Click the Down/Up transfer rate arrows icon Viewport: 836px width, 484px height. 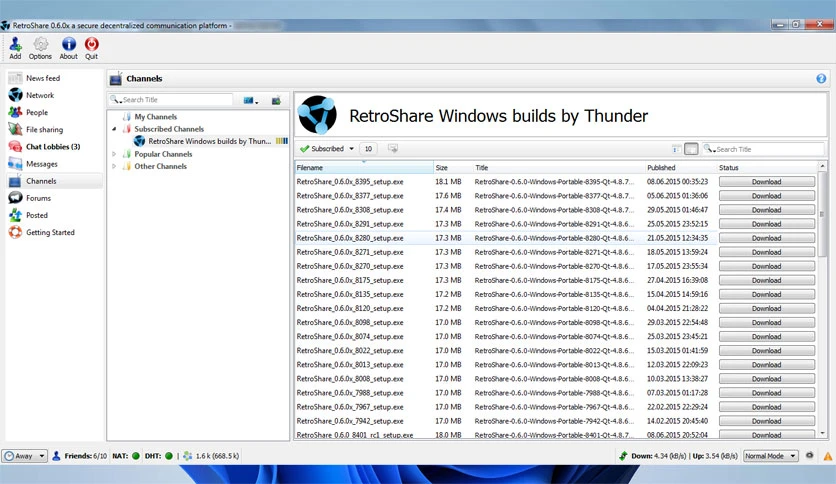[x=623, y=456]
